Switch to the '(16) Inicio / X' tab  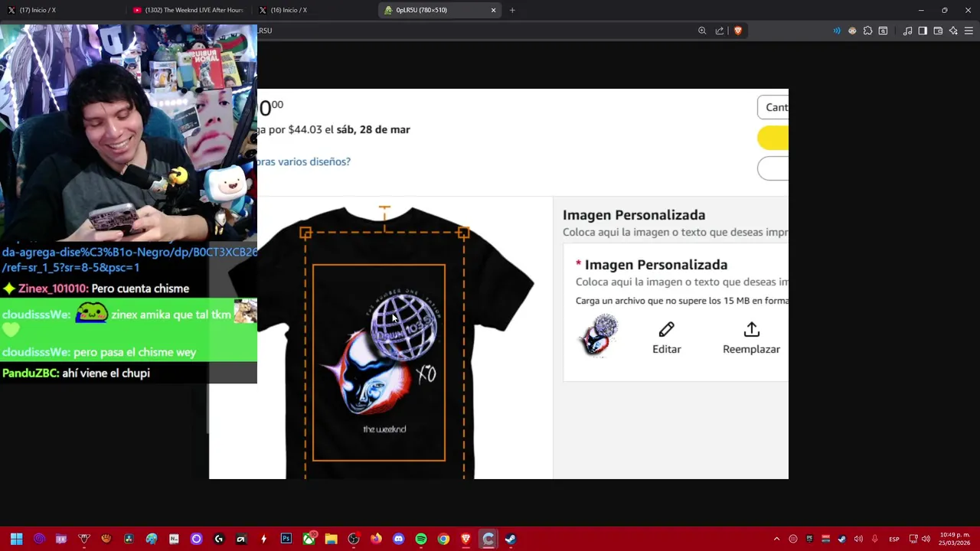click(314, 10)
